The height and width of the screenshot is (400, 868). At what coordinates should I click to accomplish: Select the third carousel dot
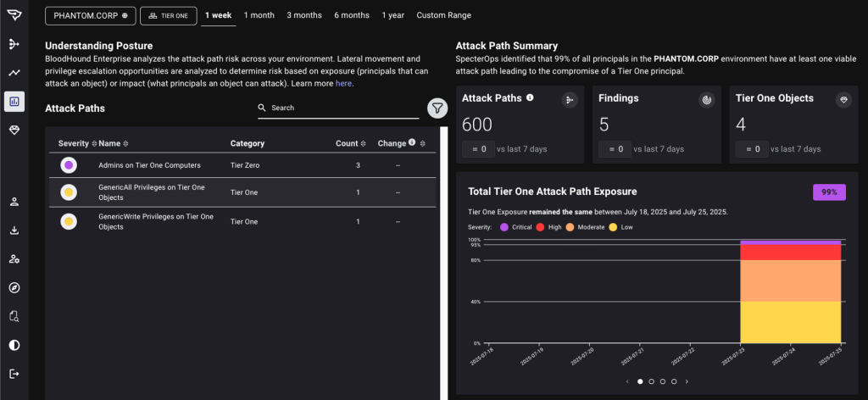point(663,381)
